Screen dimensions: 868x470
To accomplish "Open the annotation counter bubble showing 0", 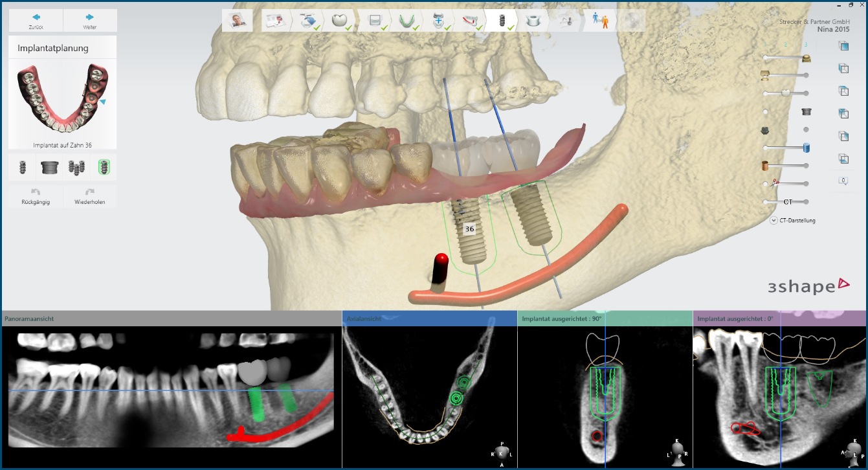I will [843, 181].
